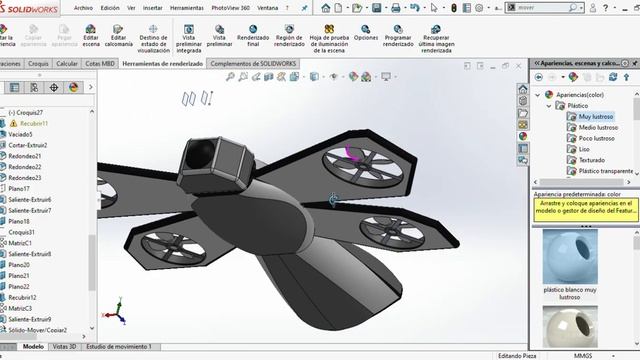Open Design Library in task pane

click(523, 101)
